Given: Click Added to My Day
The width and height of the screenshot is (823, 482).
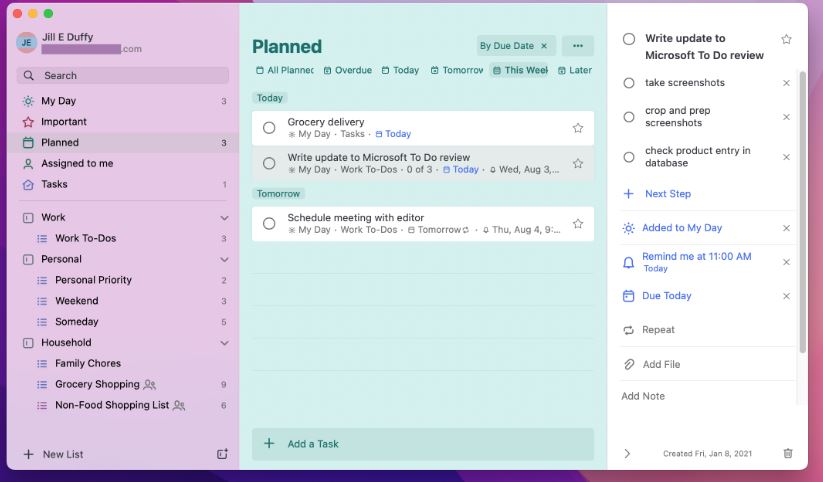Looking at the screenshot, I should coord(682,228).
